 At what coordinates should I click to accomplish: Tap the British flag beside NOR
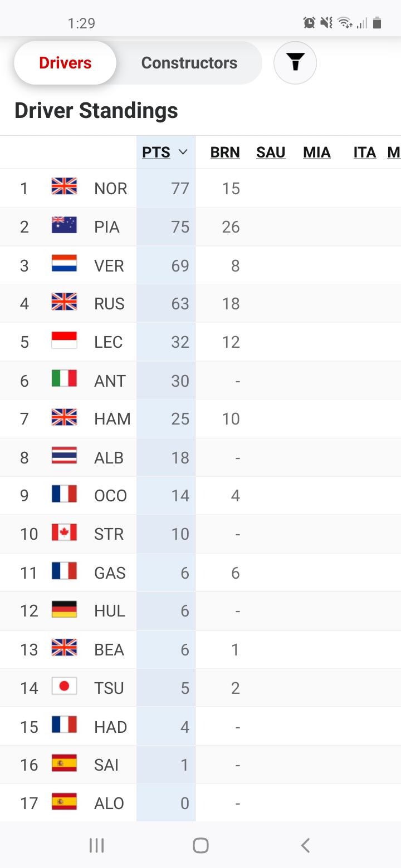[x=64, y=186]
